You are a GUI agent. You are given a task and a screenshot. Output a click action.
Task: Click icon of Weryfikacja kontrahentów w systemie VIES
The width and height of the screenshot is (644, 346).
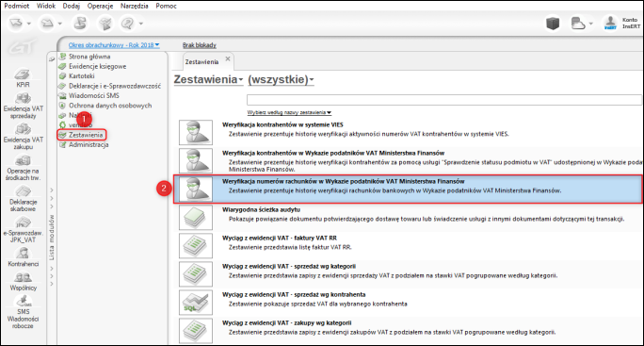(x=196, y=133)
